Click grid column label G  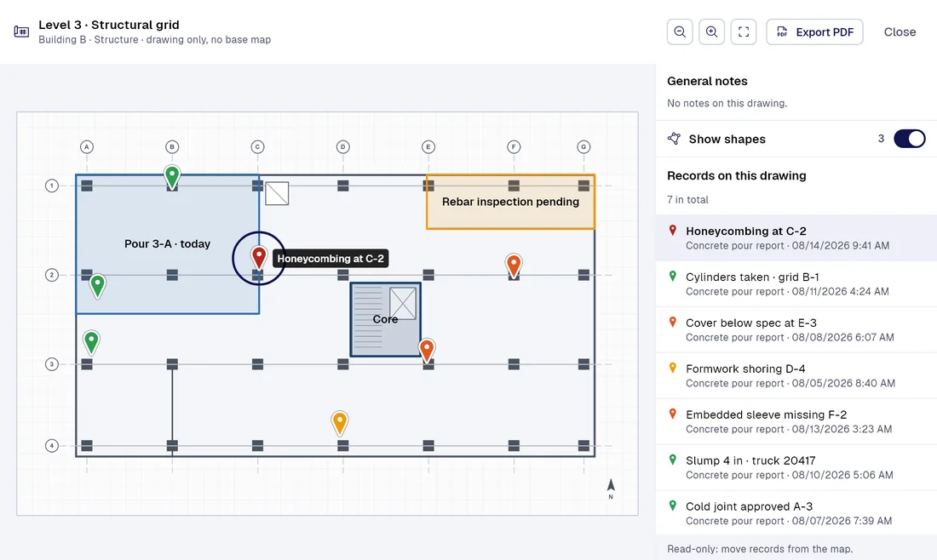coord(583,147)
